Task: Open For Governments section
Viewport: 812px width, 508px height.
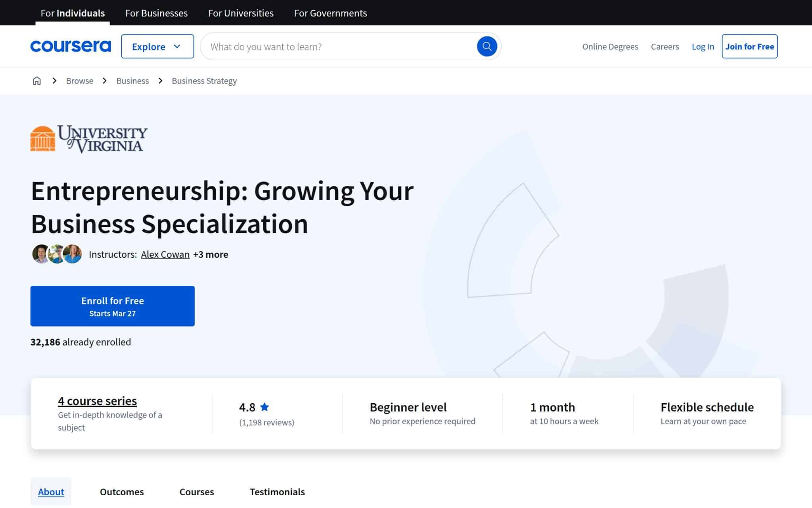Action: coord(330,13)
